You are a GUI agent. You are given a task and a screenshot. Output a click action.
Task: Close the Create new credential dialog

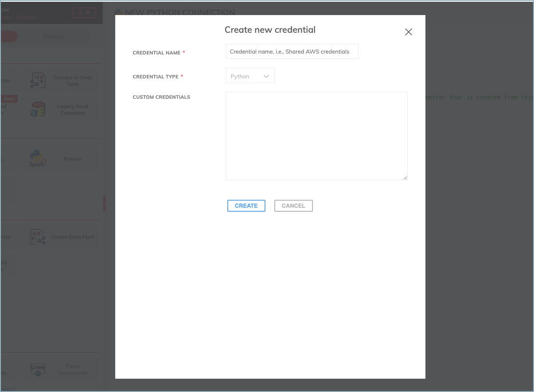[x=409, y=32]
